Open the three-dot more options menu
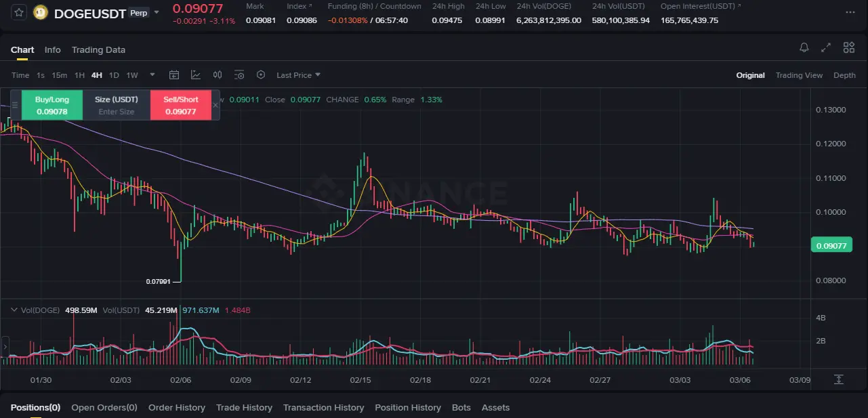The height and width of the screenshot is (418, 868). pos(850,12)
